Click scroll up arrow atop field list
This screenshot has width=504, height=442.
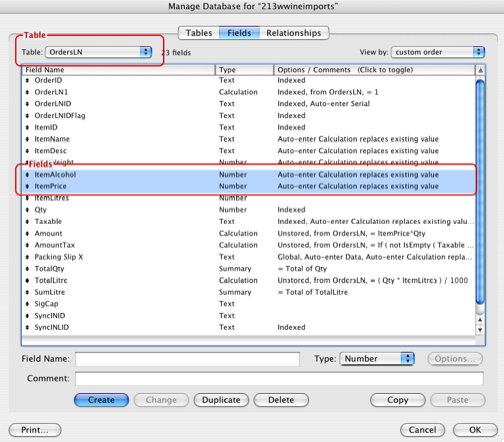pos(480,70)
